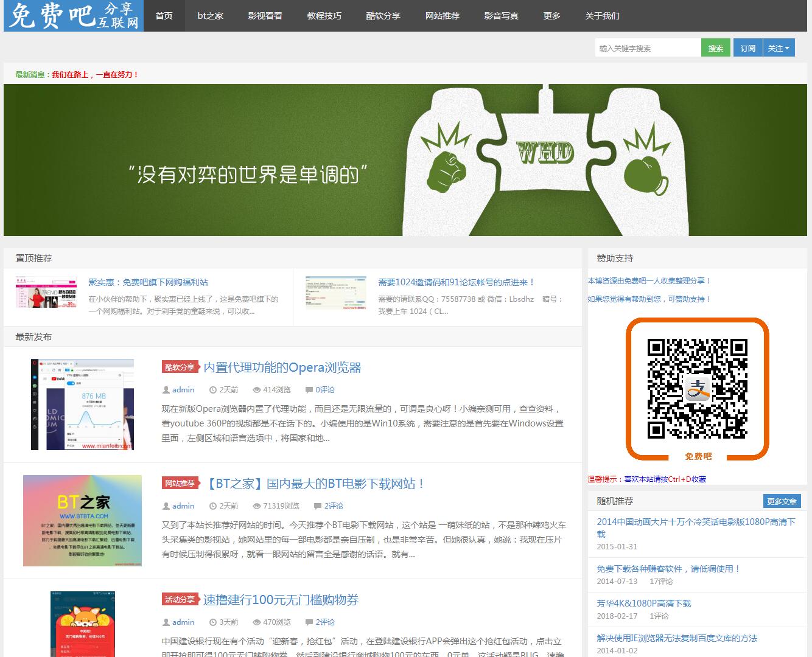This screenshot has width=812, height=657.
Task: Click the admin author link in the Opera post
Action: (x=183, y=390)
